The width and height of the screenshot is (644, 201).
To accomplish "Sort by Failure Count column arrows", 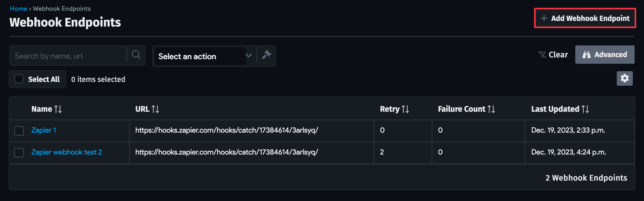I will tap(492, 109).
